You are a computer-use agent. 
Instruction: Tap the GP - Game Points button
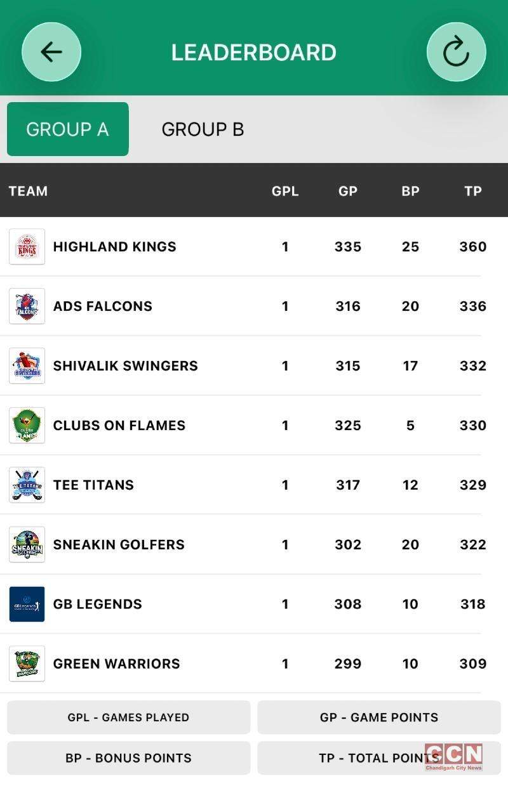point(378,717)
